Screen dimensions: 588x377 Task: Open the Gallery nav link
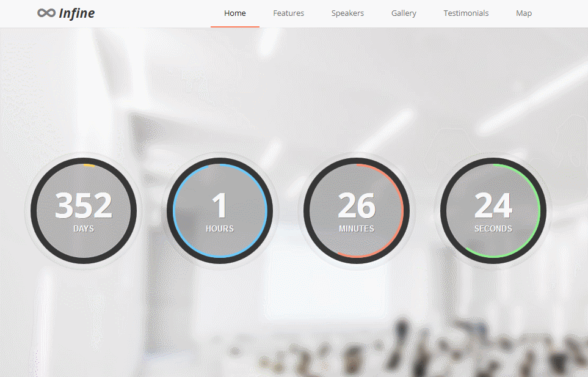pyautogui.click(x=404, y=13)
